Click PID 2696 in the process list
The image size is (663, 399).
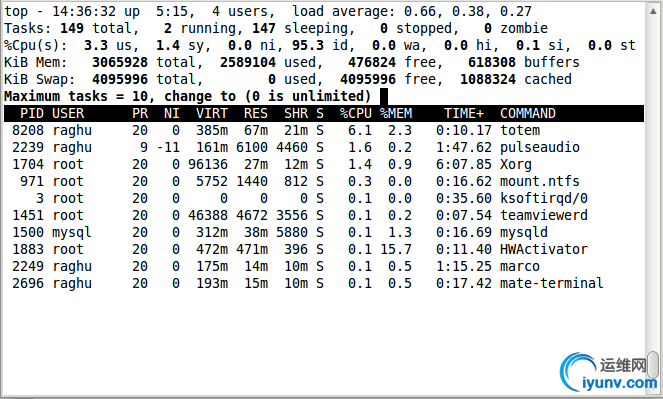(x=28, y=283)
